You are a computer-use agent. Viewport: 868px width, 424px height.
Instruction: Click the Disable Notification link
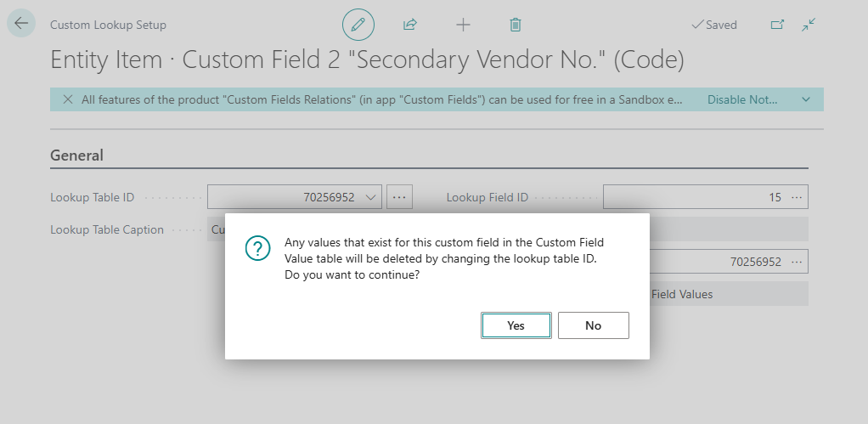coord(742,99)
